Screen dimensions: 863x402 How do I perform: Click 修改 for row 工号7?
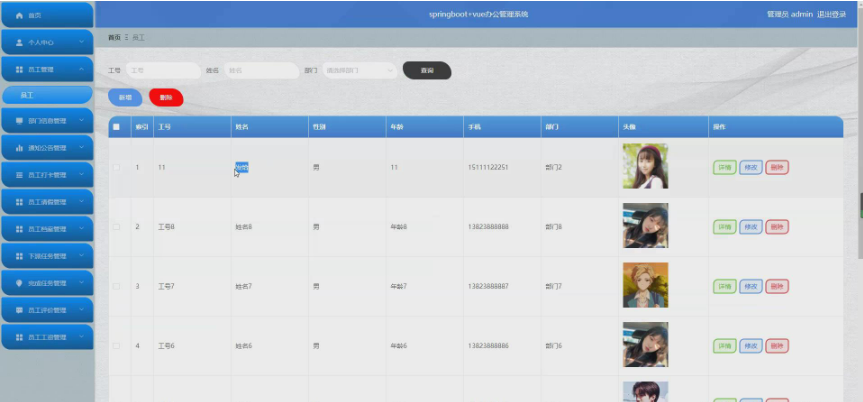pos(751,286)
